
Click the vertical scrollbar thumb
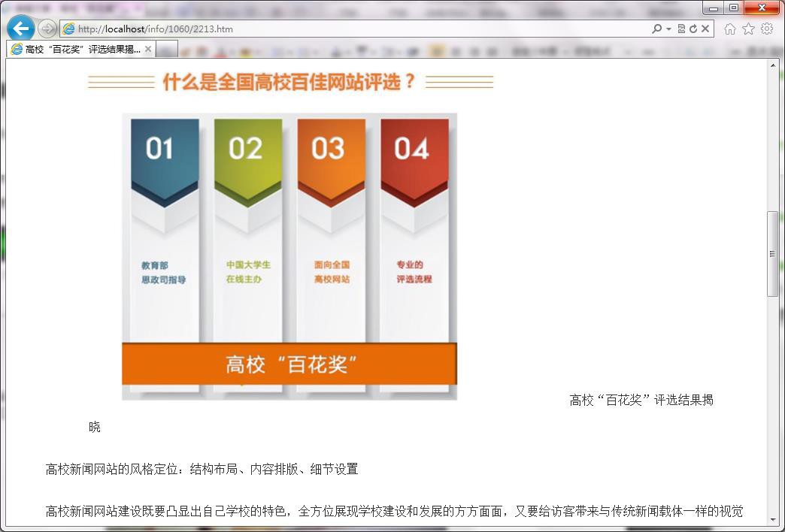773,254
